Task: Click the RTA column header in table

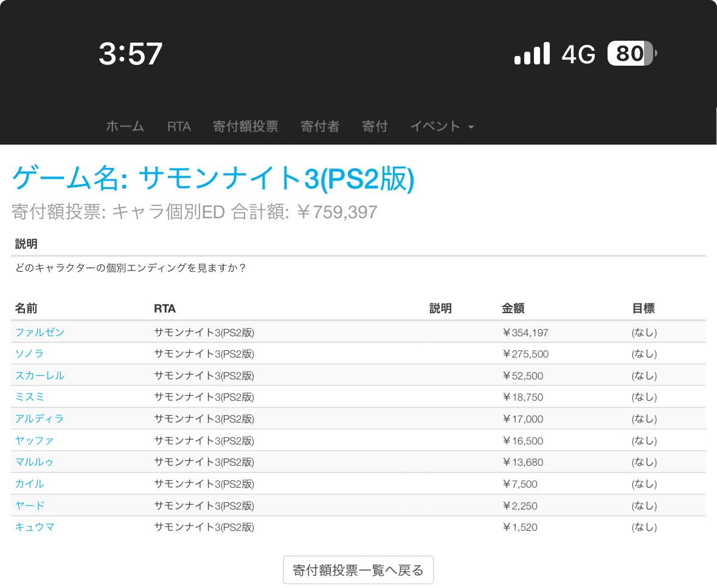Action: 165,309
